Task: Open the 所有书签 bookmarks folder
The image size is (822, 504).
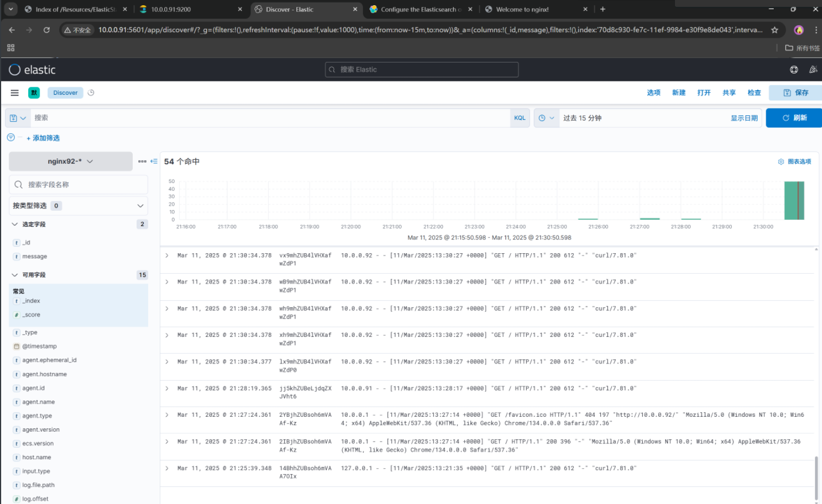Action: coord(802,48)
